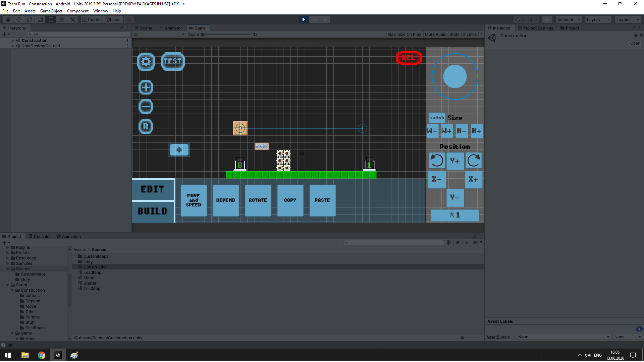Select the Move tool in toolbar
The image size is (644, 362).
19,19
